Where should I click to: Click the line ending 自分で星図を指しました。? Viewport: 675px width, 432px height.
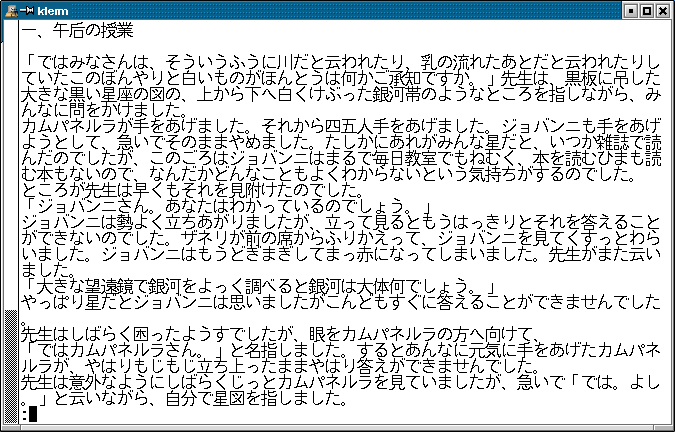pyautogui.click(x=184, y=398)
